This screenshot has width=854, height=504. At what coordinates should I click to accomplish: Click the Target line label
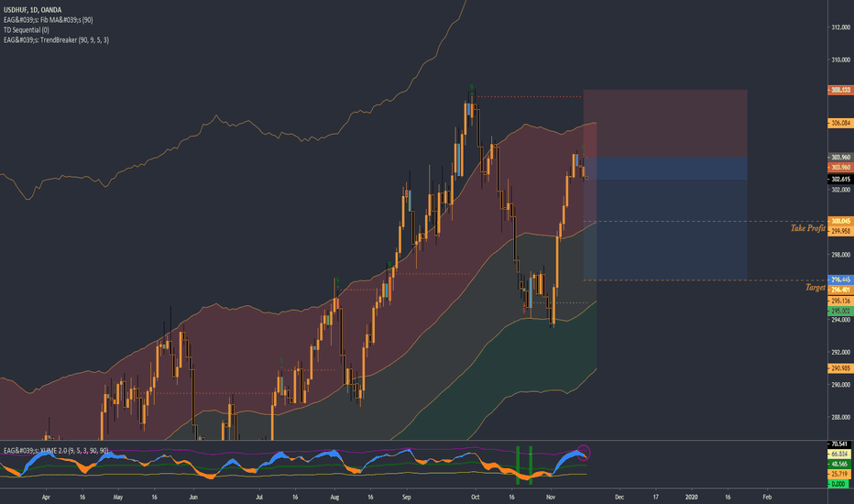(x=814, y=287)
